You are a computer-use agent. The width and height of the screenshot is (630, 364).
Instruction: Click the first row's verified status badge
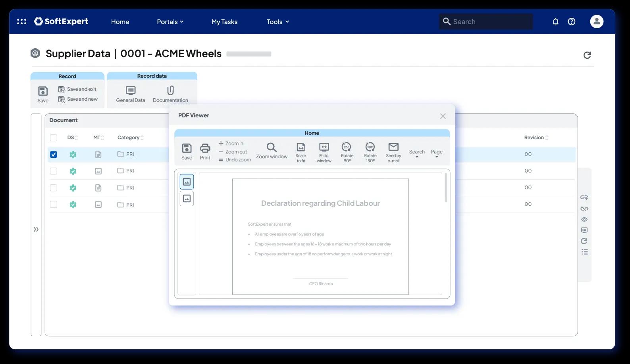(x=73, y=154)
